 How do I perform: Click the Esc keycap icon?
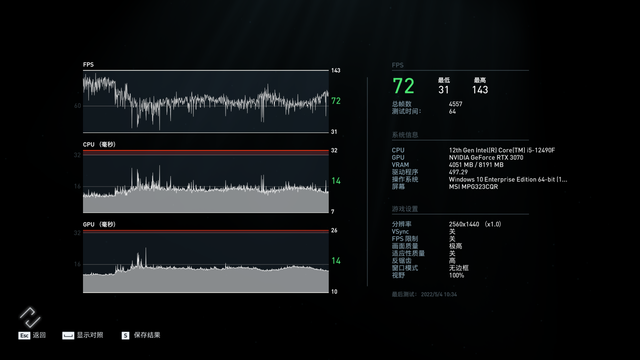(x=24, y=336)
